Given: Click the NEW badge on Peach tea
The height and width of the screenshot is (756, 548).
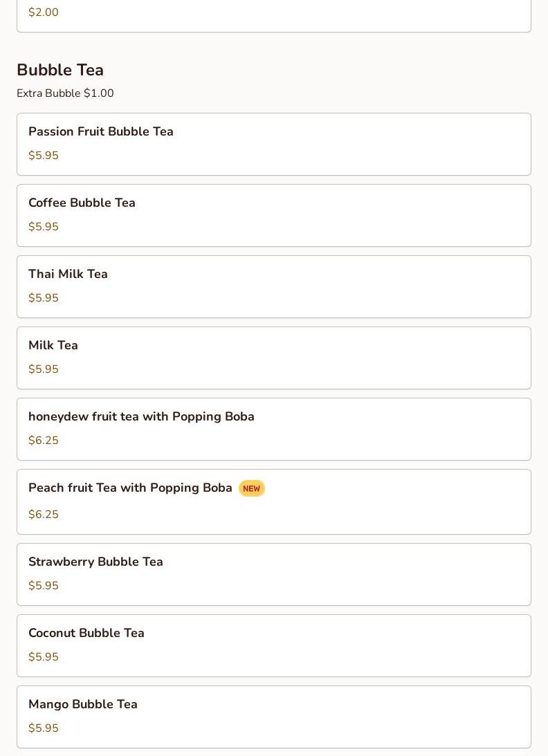Looking at the screenshot, I should point(251,488).
